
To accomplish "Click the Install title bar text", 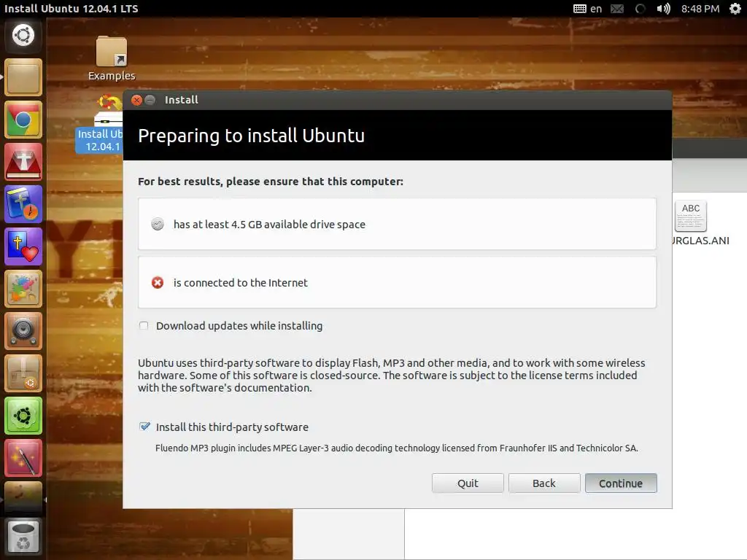I will coord(181,100).
